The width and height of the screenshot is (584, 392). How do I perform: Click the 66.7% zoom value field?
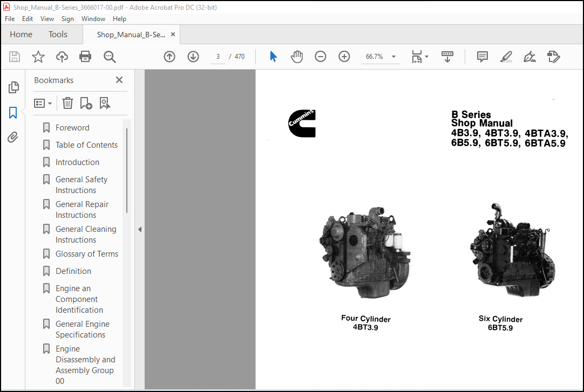point(375,57)
